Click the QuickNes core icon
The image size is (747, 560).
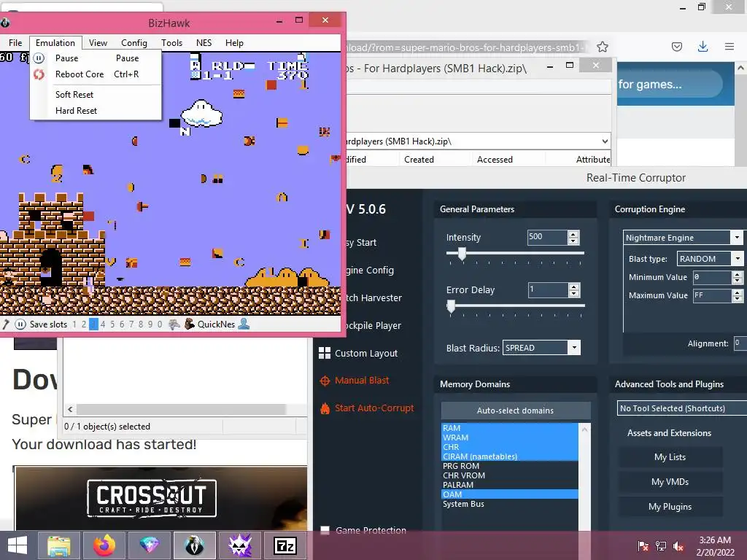click(190, 324)
